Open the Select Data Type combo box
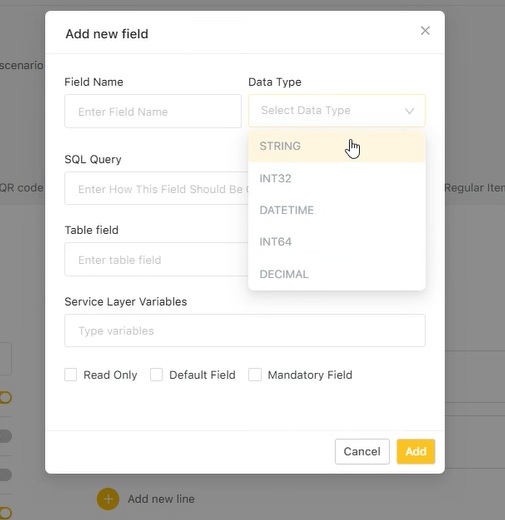This screenshot has height=520, width=505. 337,111
